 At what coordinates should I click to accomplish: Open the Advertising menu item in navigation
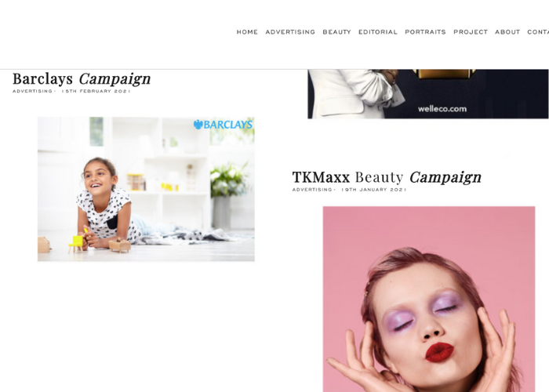point(290,32)
